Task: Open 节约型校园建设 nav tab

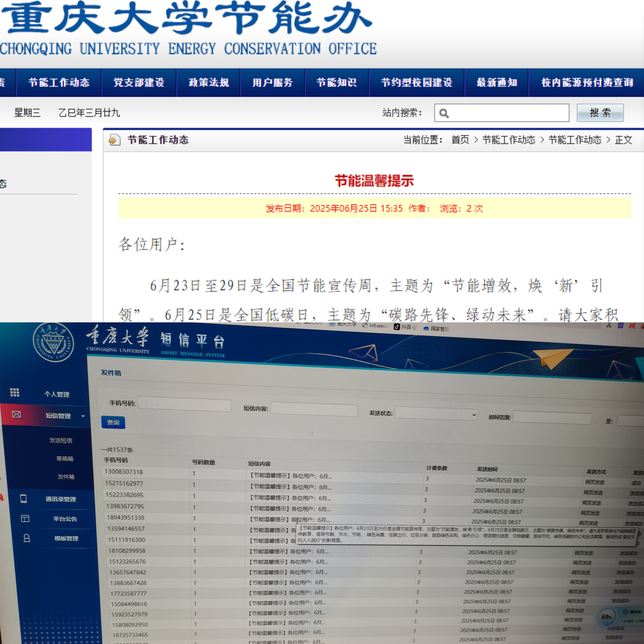Action: 417,82
